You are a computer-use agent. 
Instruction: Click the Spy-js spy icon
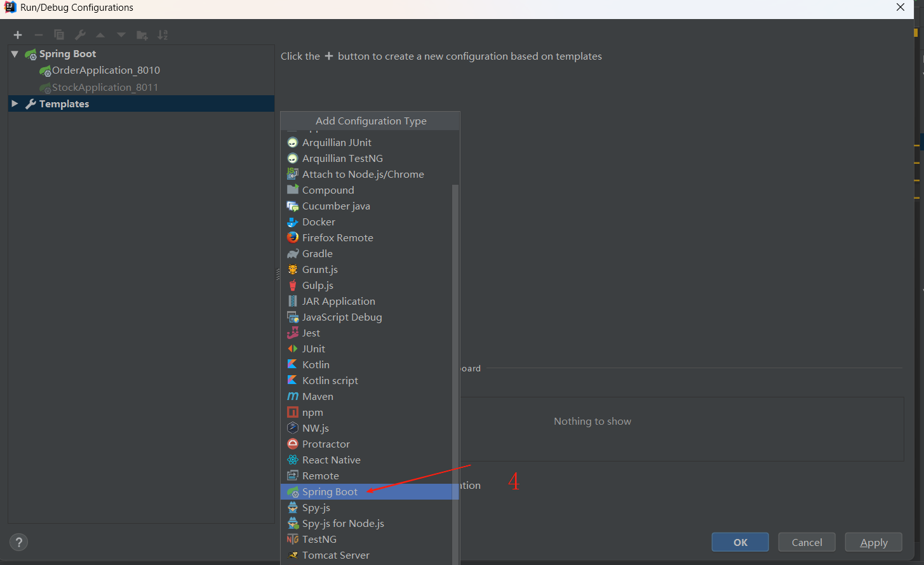pos(293,507)
